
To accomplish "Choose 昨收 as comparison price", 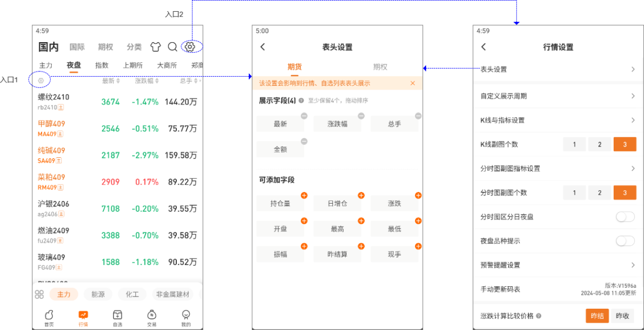I will (x=622, y=316).
